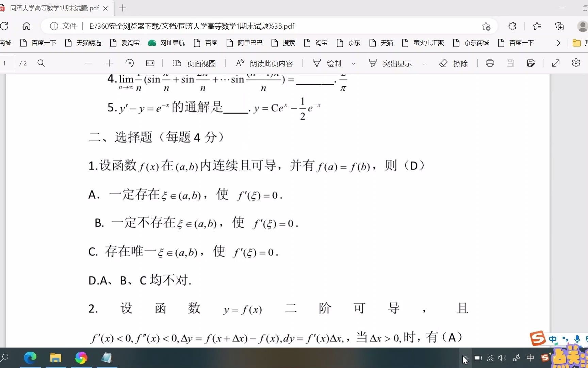Add this page to favorites
This screenshot has height=368, width=588.
click(486, 26)
